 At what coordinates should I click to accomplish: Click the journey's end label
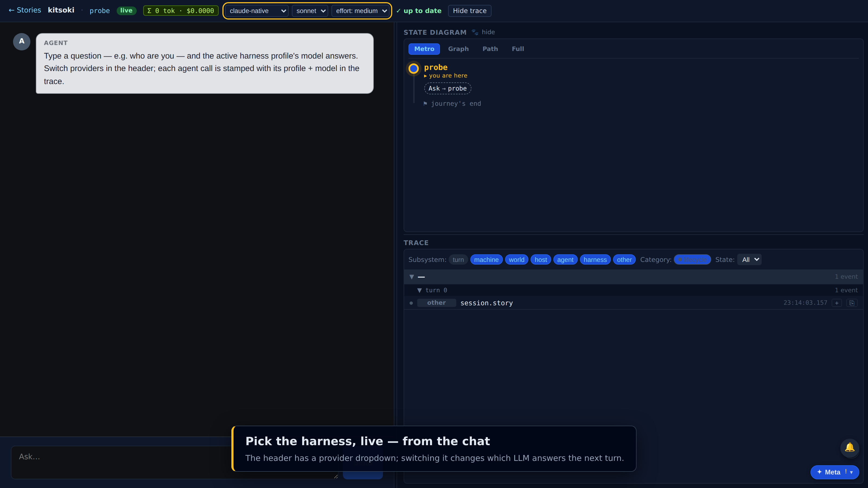[x=456, y=104]
